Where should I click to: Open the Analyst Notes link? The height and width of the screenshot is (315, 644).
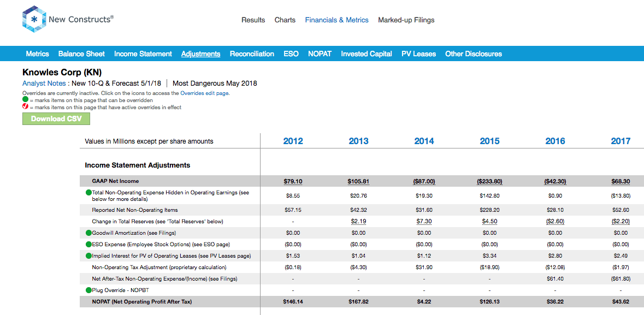pos(44,84)
